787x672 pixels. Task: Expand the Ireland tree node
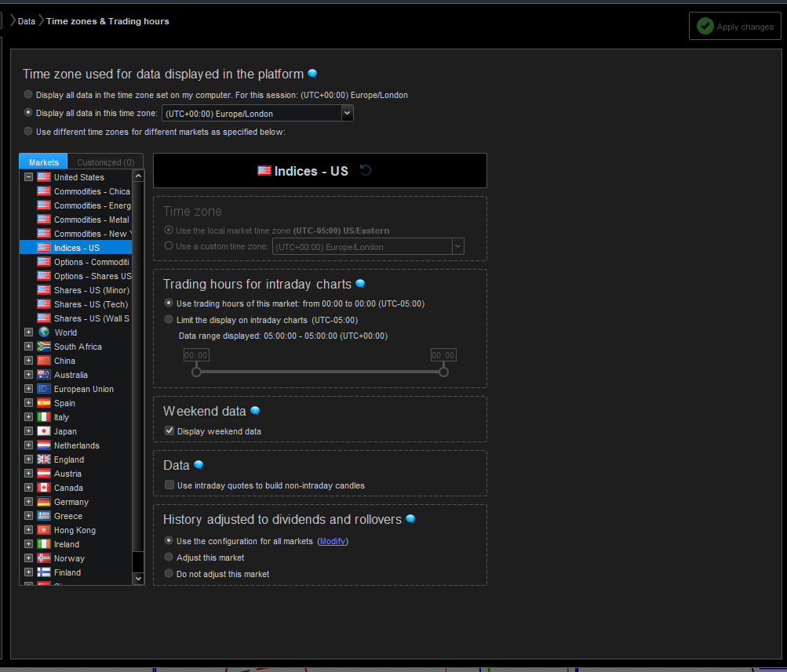28,543
